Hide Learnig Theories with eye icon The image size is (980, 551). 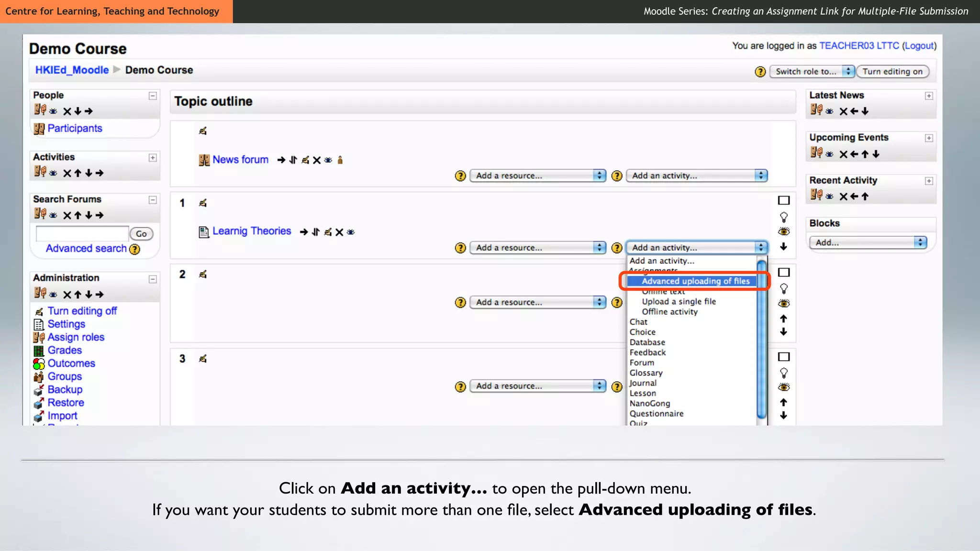tap(351, 232)
